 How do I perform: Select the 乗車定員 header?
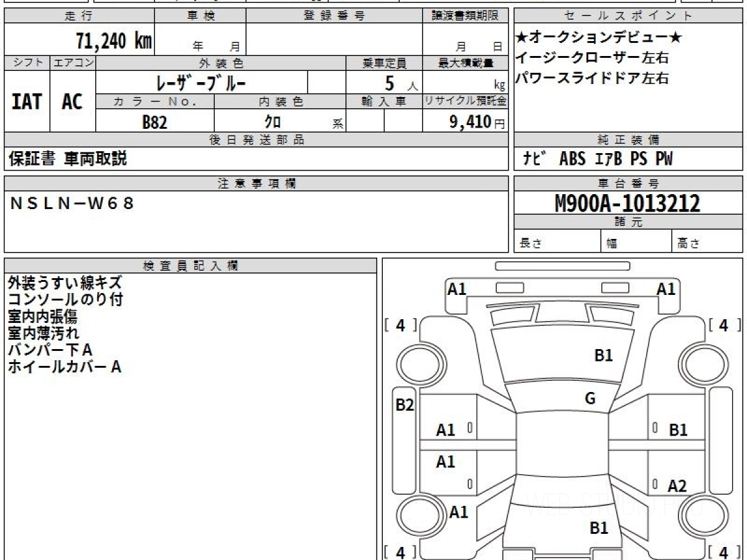click(384, 63)
